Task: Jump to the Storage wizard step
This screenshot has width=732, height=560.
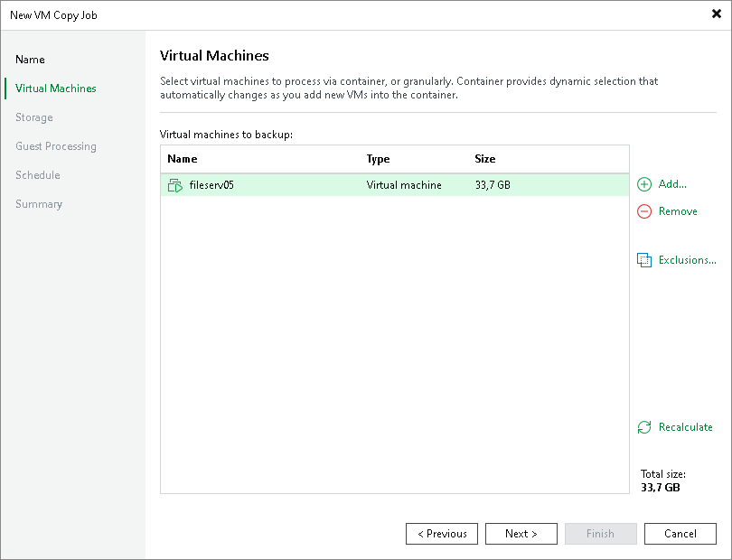Action: pos(34,117)
